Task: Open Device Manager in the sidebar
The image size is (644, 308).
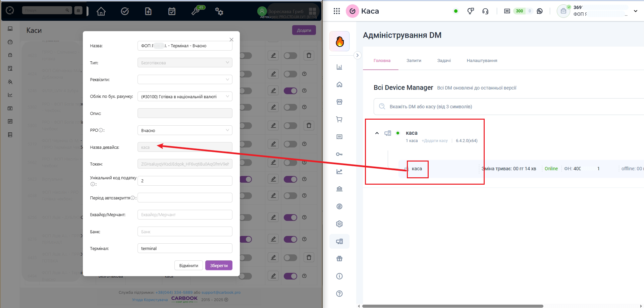Action: [x=339, y=241]
